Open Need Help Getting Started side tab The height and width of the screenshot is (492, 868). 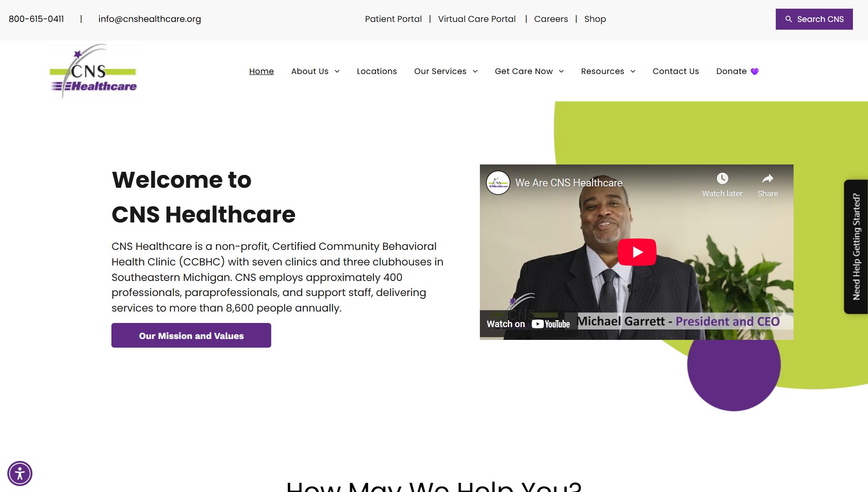tap(856, 247)
